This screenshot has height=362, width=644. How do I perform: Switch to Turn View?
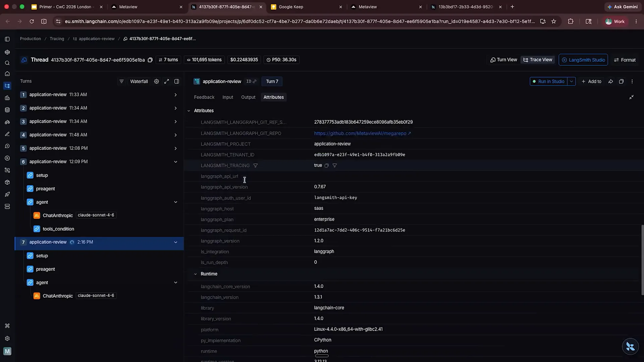[504, 60]
